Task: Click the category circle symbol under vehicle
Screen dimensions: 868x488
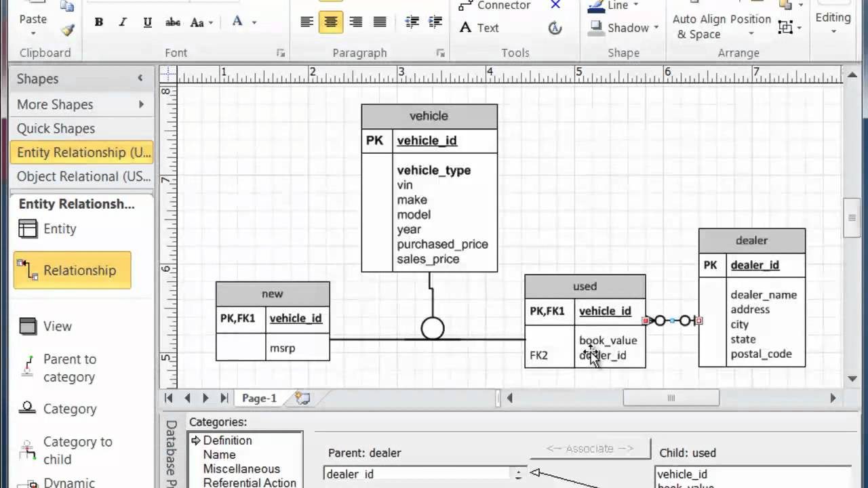Action: [433, 329]
